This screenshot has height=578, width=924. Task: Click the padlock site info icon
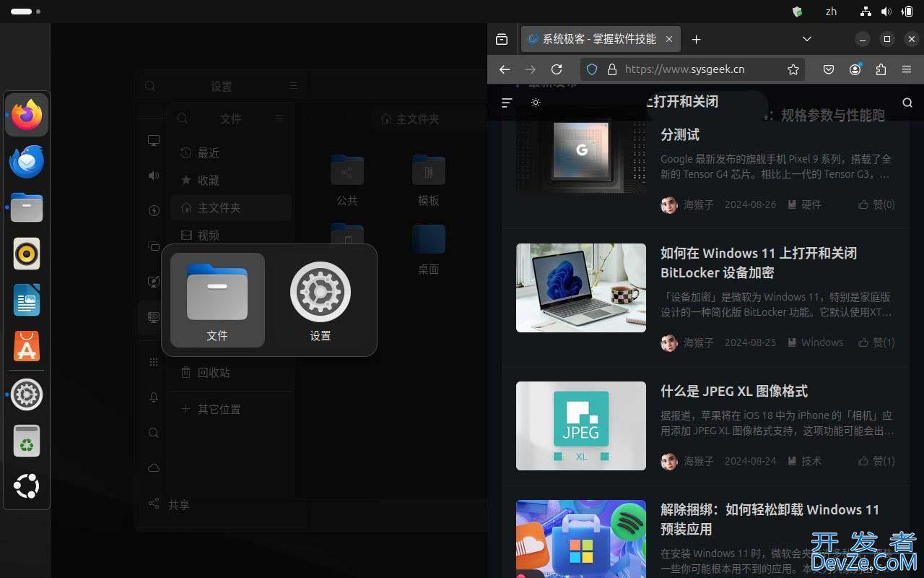[x=612, y=69]
